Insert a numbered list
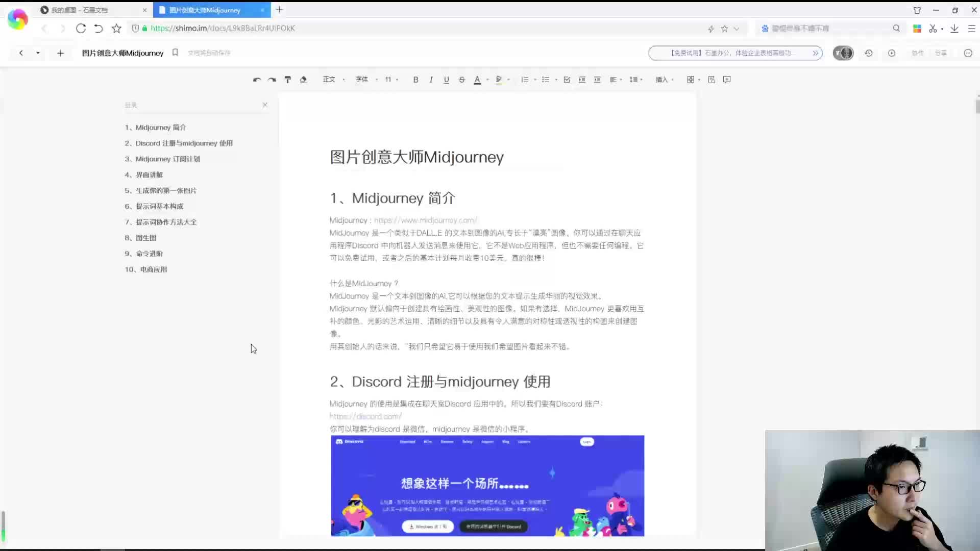 point(525,80)
